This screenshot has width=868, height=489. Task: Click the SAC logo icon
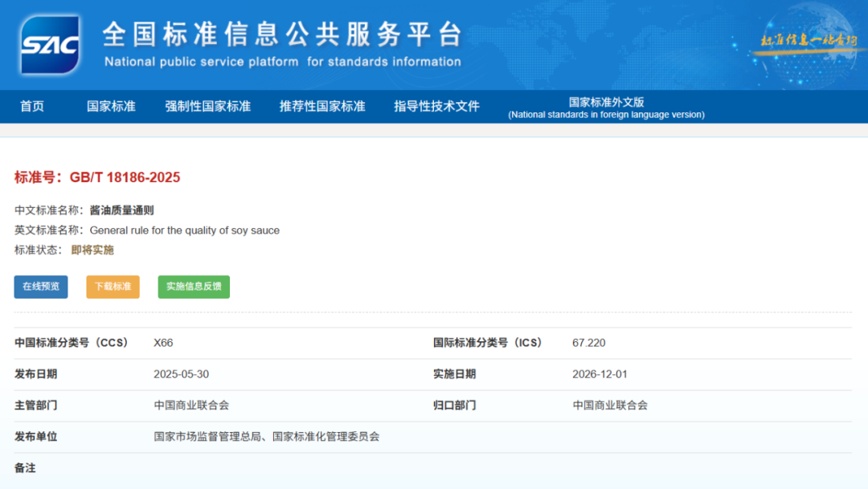[50, 45]
